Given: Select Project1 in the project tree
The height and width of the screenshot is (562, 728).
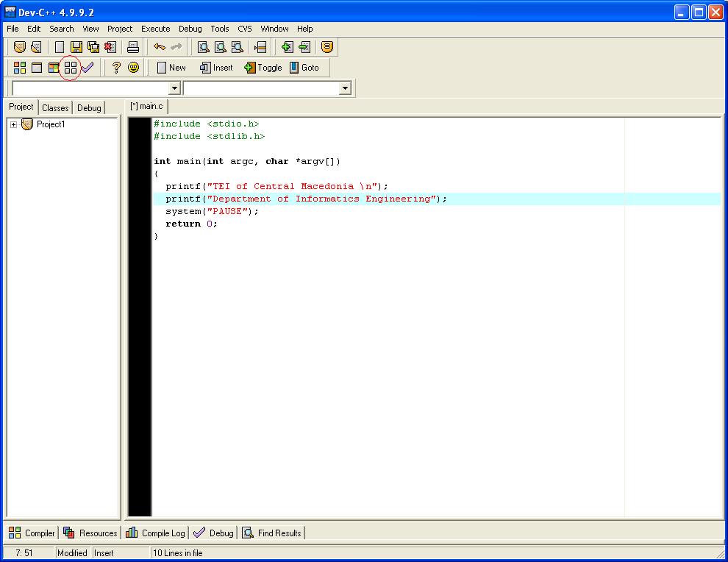Looking at the screenshot, I should coord(51,124).
